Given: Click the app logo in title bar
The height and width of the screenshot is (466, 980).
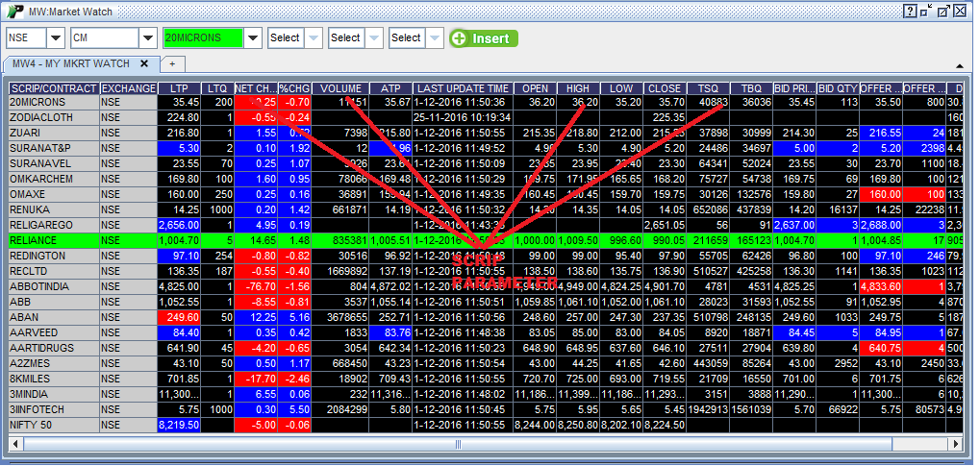Looking at the screenshot, I should click(15, 11).
